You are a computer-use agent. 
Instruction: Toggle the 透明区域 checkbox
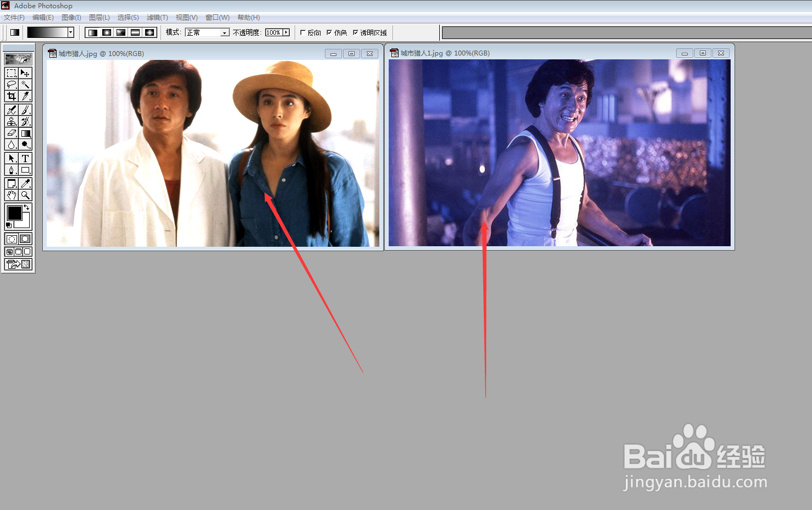[x=355, y=32]
